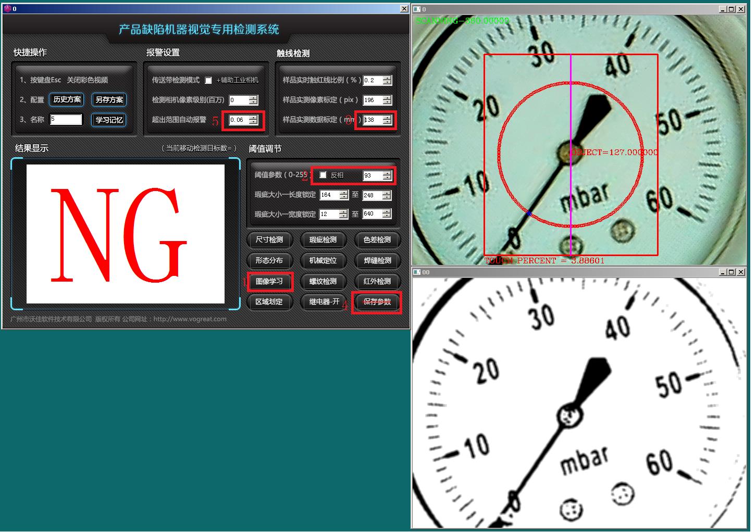Increase the 阈值参数 threshold with the up arrow

click(387, 173)
